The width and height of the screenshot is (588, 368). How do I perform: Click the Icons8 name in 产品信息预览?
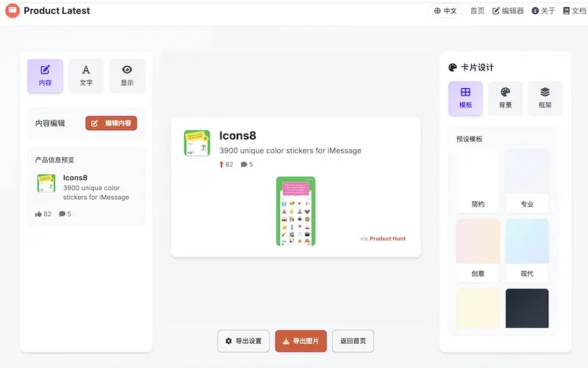(75, 178)
